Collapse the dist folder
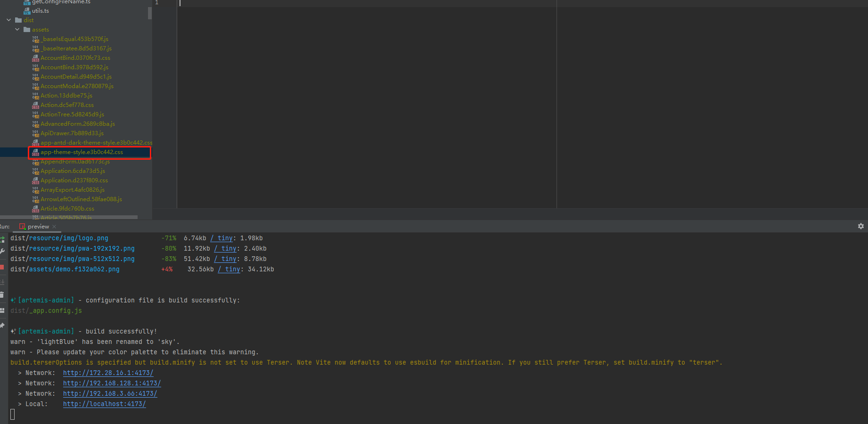Image resolution: width=868 pixels, height=424 pixels. click(8, 20)
